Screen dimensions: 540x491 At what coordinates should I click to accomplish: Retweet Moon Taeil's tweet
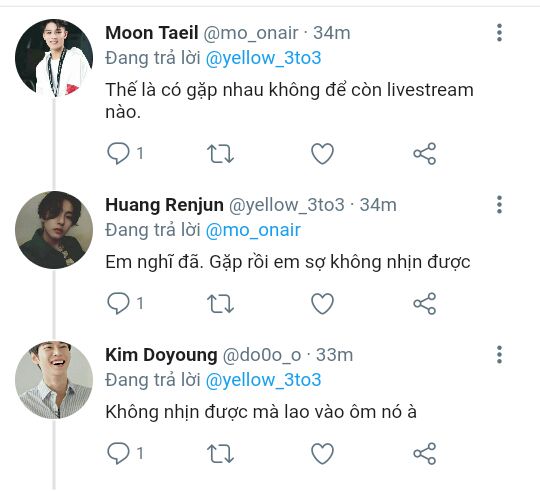pyautogui.click(x=220, y=154)
